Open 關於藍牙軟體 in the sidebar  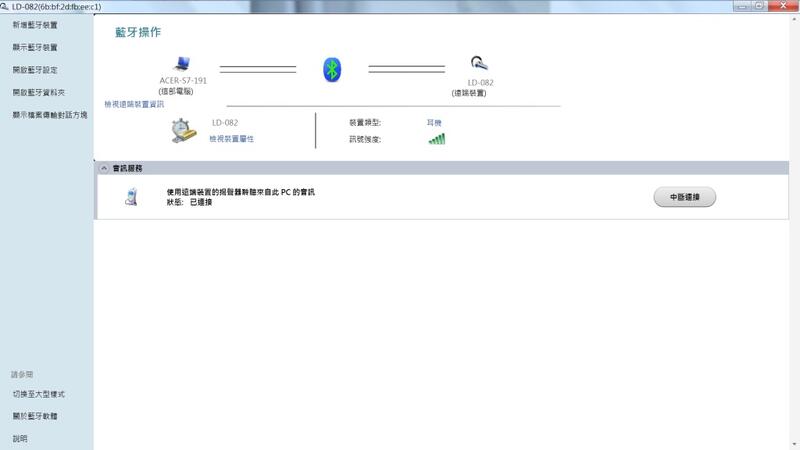(35, 416)
